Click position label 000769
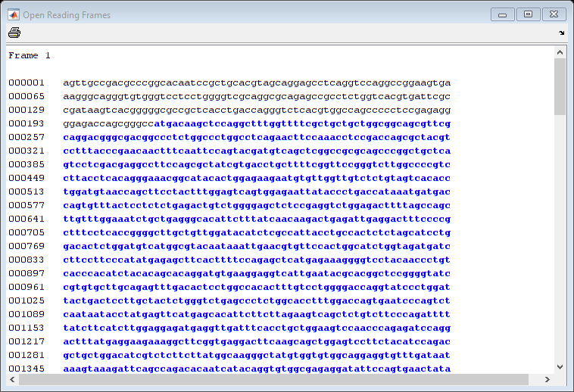The height and width of the screenshot is (392, 574). tap(27, 246)
